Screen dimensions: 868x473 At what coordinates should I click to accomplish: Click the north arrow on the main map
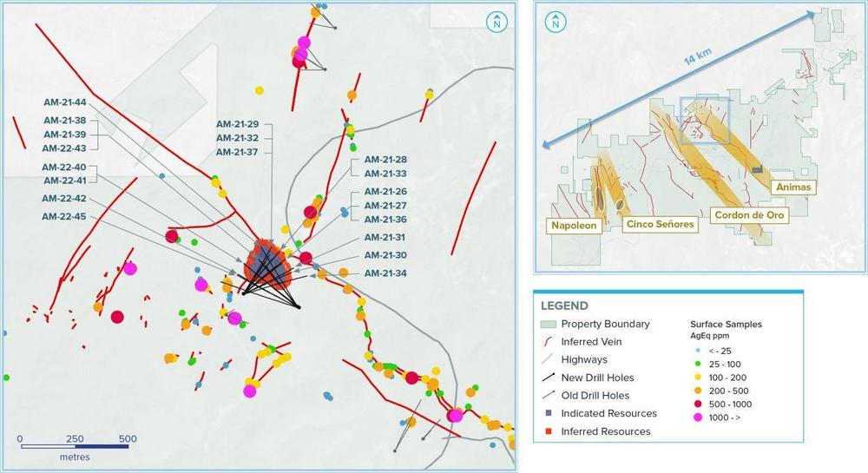click(x=496, y=23)
